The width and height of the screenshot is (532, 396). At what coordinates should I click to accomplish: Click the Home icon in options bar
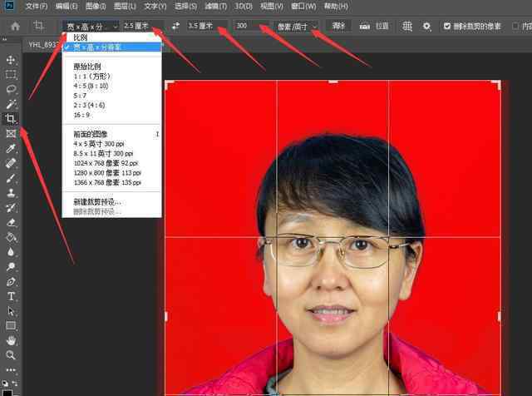pyautogui.click(x=15, y=26)
